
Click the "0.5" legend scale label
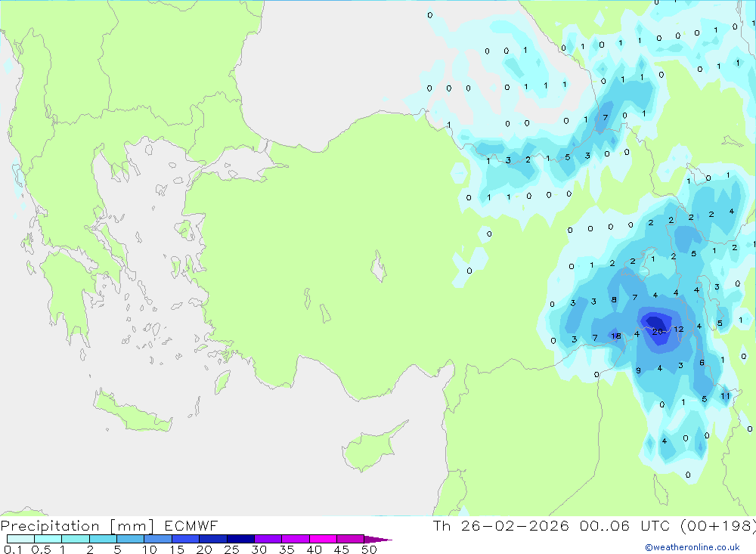(41, 549)
